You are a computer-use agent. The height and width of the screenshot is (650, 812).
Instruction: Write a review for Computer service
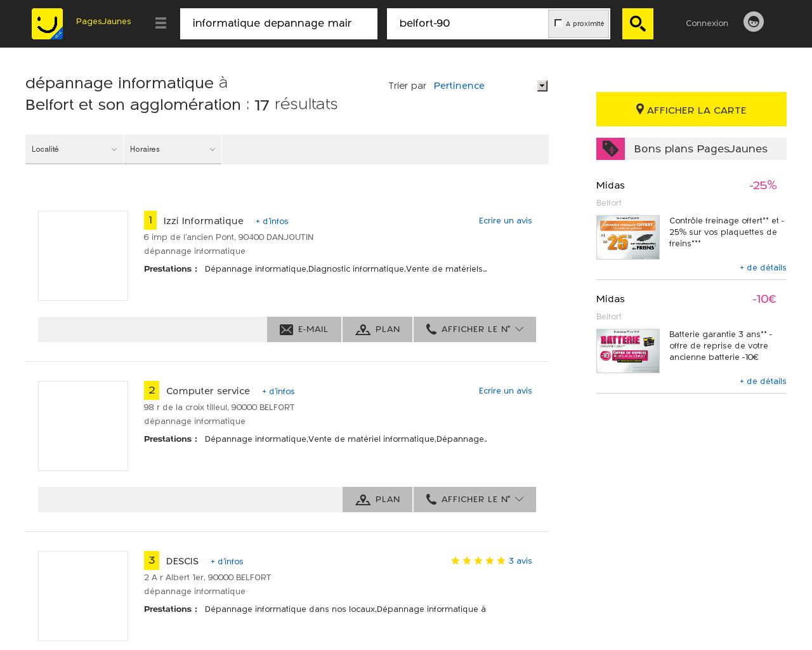506,391
